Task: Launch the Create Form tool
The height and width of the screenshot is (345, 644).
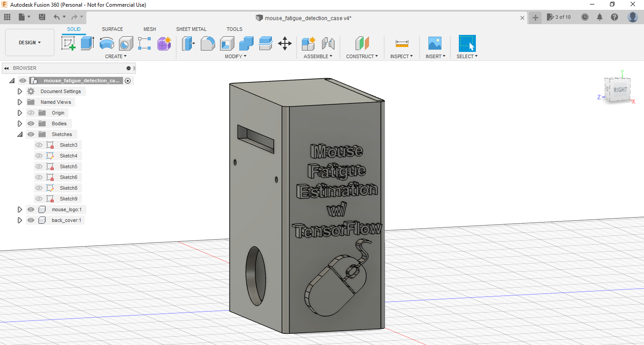Action: pyautogui.click(x=164, y=43)
